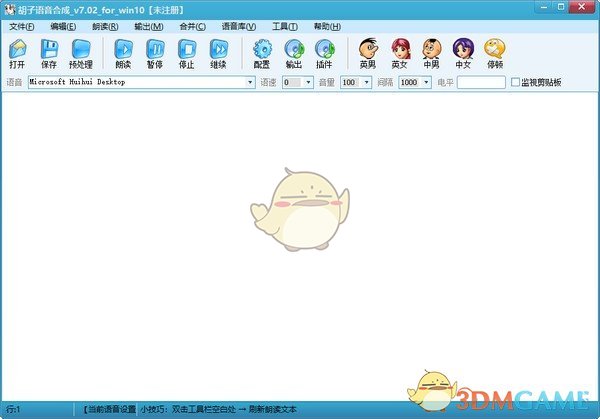Click the 电平 level meter field
This screenshot has height=419, width=600.
coord(481,82)
